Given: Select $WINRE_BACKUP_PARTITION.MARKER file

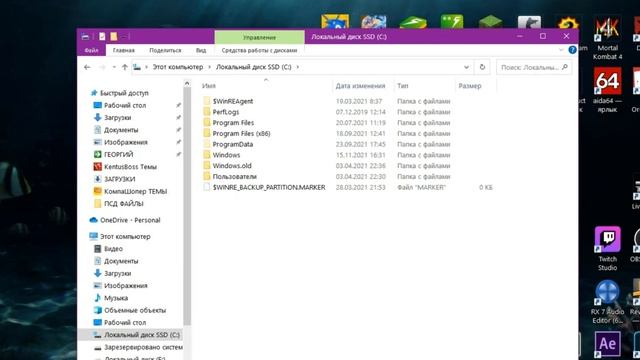Looking at the screenshot, I should tap(264, 187).
